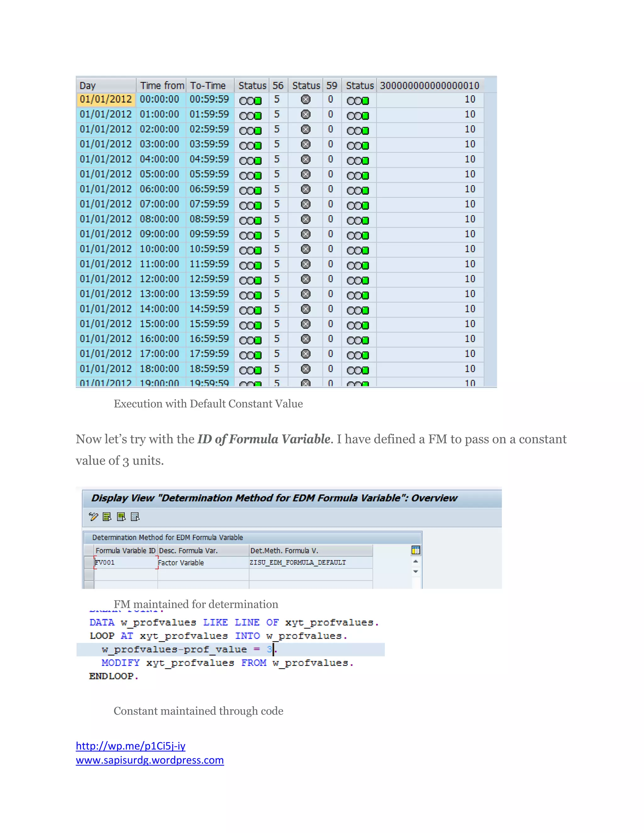644x833 pixels.
Task: Click the Select All toolbar icon
Action: tap(107, 517)
